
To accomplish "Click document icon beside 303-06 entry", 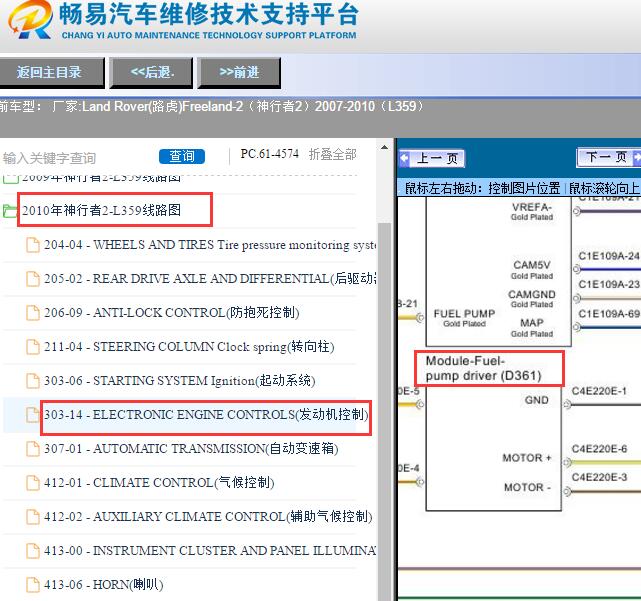I will click(33, 381).
